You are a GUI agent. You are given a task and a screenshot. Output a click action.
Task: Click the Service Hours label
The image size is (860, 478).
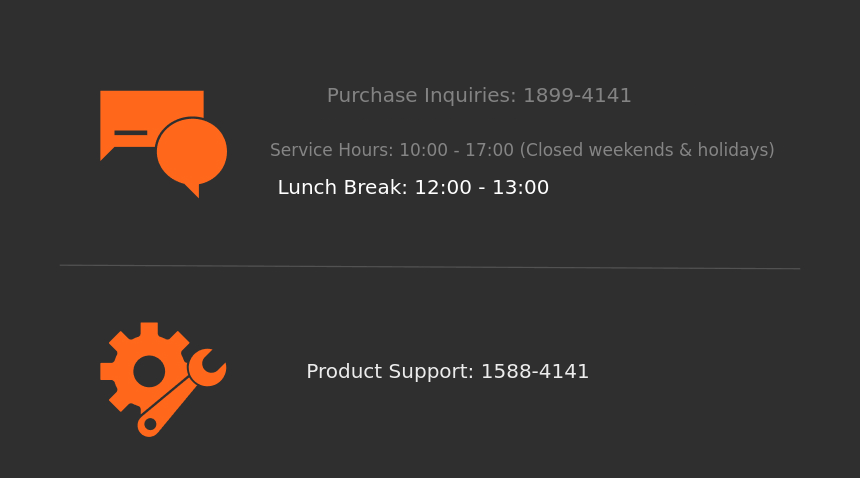(x=331, y=150)
